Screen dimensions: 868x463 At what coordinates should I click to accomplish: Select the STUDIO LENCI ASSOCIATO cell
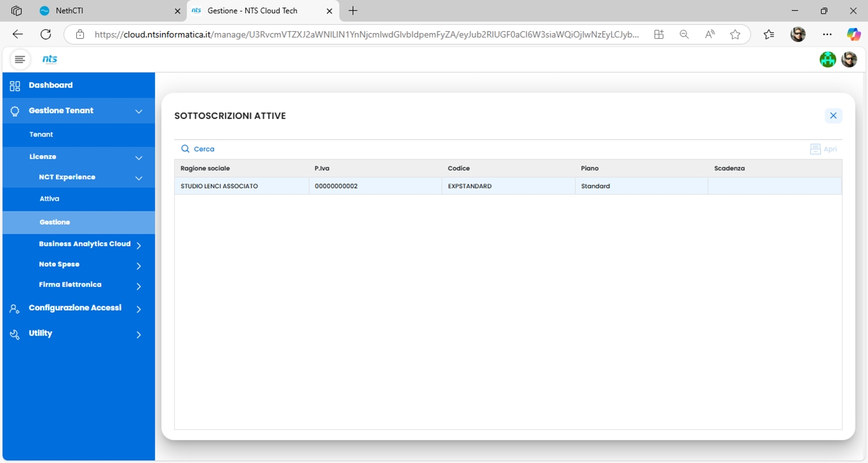tap(241, 186)
